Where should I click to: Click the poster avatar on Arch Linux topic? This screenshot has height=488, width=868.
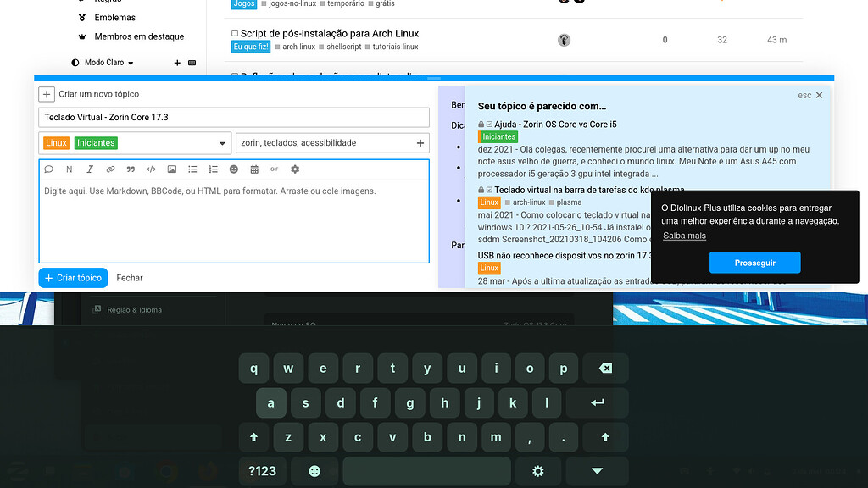click(x=564, y=40)
